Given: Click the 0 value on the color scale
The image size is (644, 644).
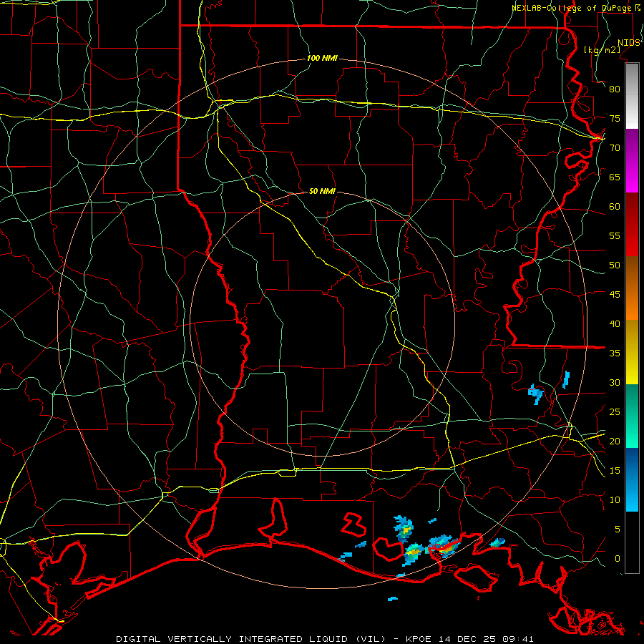Looking at the screenshot, I should tap(618, 559).
